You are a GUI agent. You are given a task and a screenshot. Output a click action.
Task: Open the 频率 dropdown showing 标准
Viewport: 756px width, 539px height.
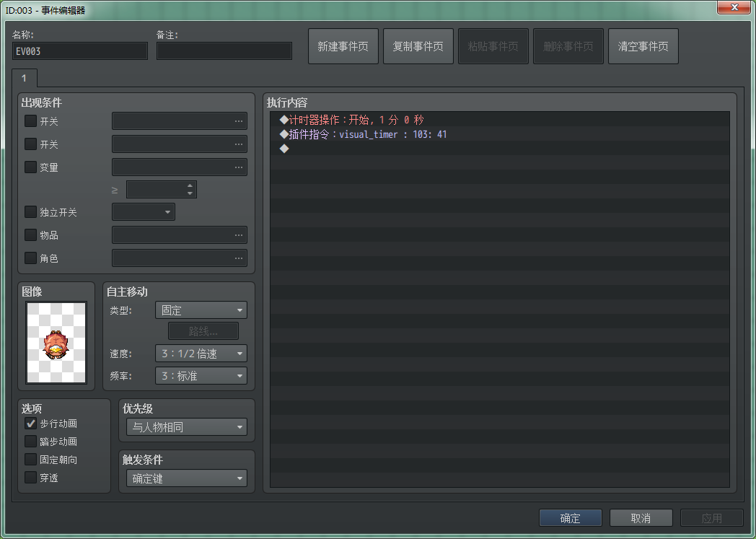(x=201, y=375)
